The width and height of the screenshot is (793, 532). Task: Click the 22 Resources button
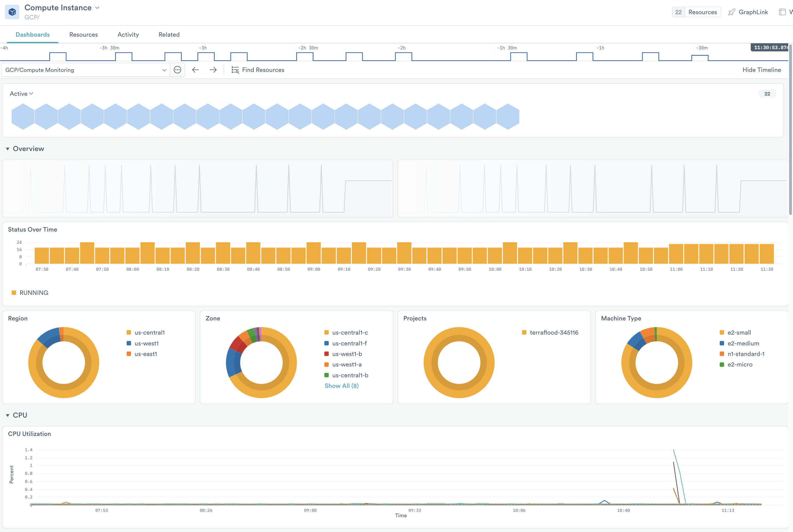pyautogui.click(x=696, y=12)
